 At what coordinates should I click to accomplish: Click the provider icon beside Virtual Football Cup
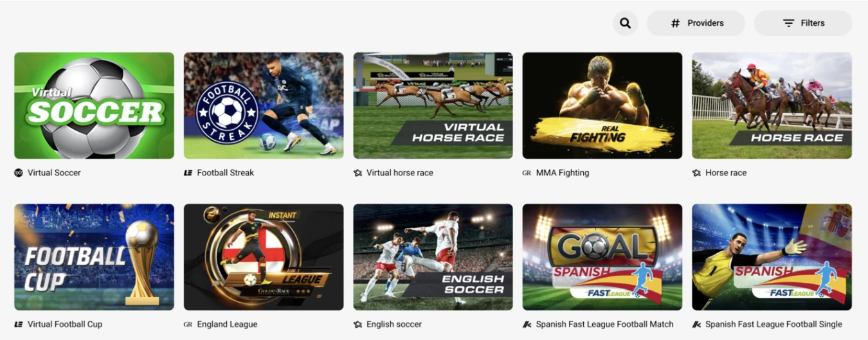(19, 325)
